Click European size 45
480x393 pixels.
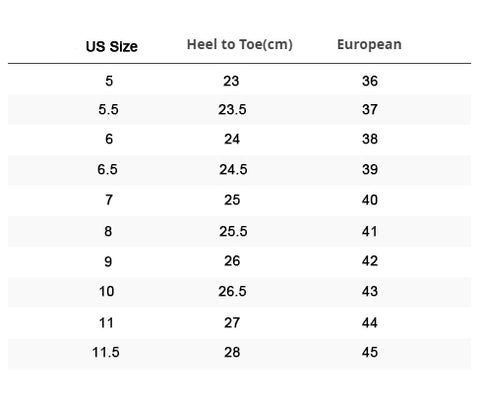370,352
